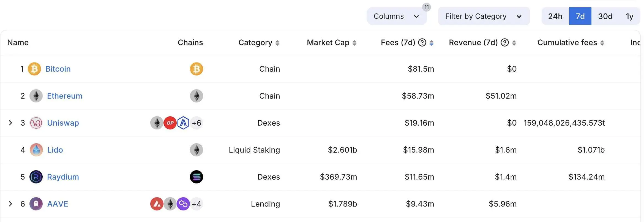Select the 1y time range
The height and width of the screenshot is (222, 644).
(x=629, y=16)
